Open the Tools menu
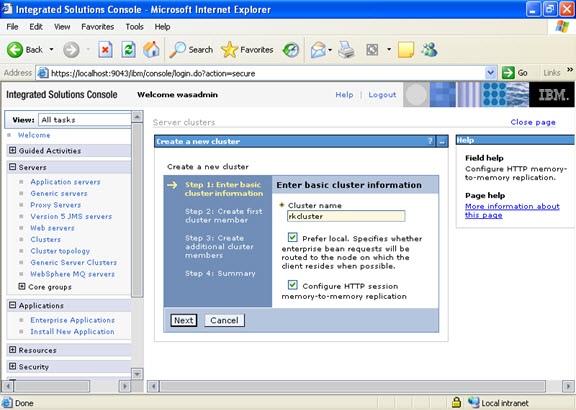 (x=134, y=27)
